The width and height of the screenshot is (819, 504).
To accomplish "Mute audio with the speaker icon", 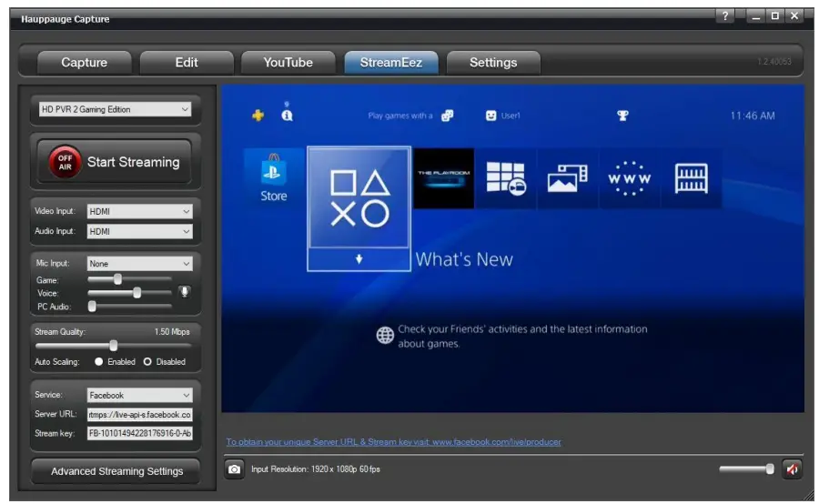I will [x=792, y=469].
